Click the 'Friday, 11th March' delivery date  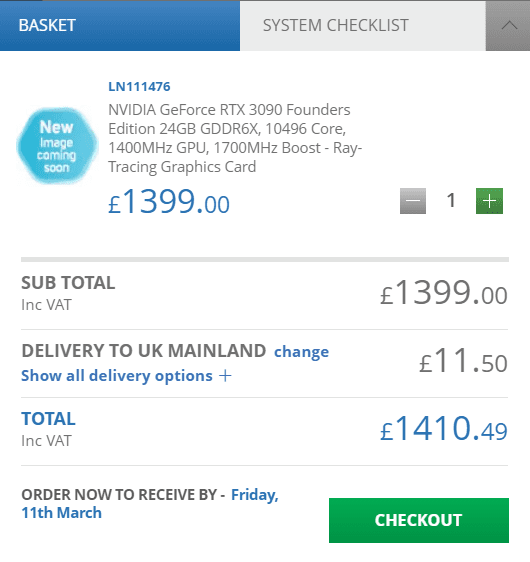pos(150,504)
